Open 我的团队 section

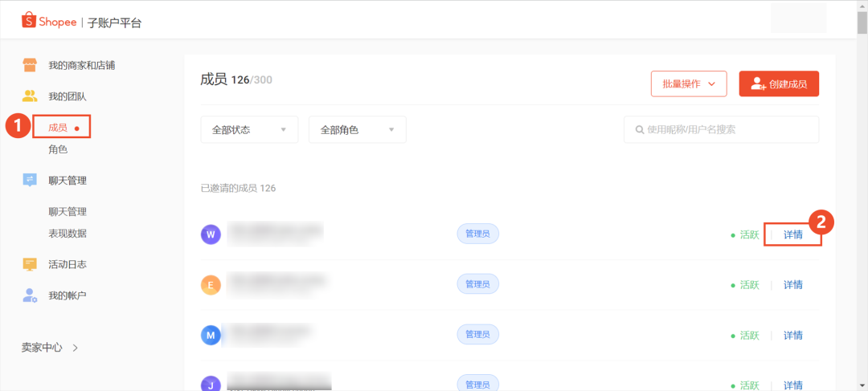coord(67,97)
